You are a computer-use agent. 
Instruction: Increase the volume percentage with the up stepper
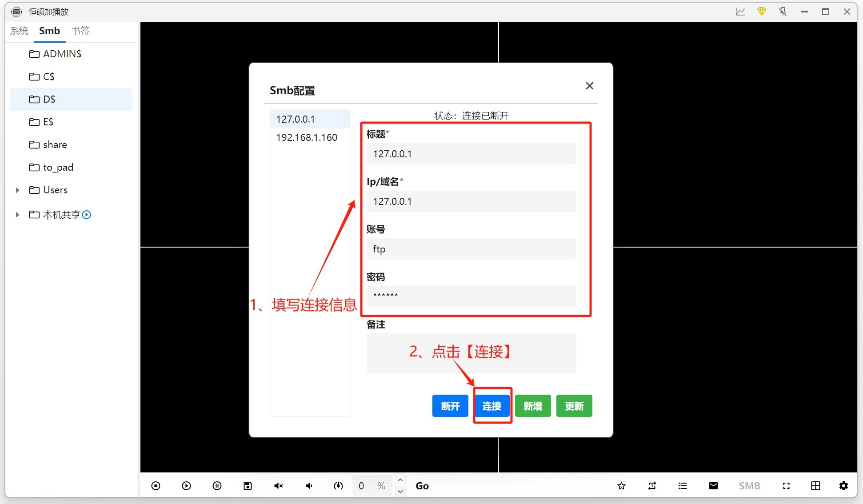[400, 480]
